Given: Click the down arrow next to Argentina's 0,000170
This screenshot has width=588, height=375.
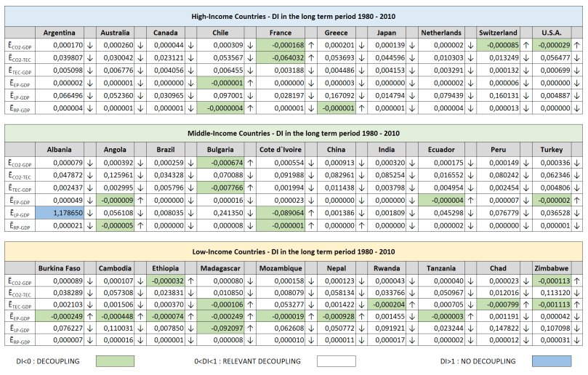Looking at the screenshot, I should 89,45.
